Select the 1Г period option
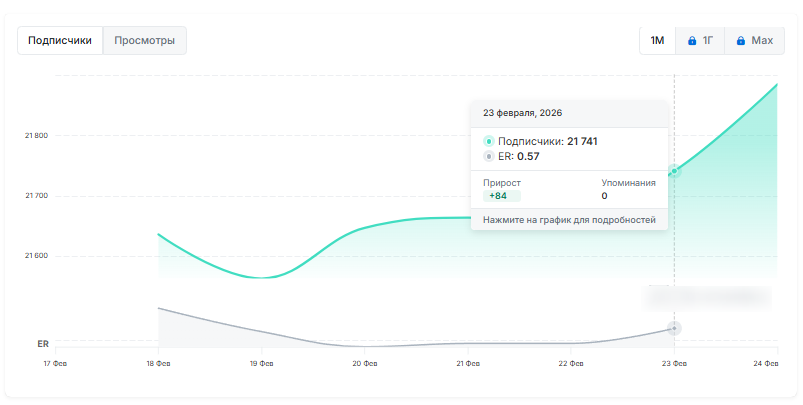The width and height of the screenshot is (803, 405). click(700, 41)
